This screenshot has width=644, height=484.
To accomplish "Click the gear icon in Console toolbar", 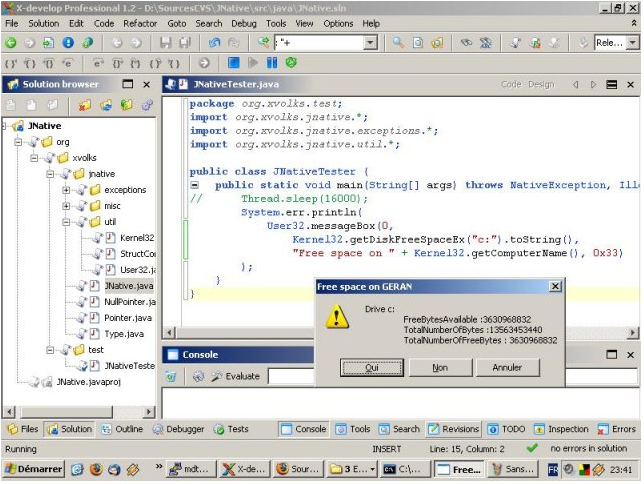I will tap(198, 376).
